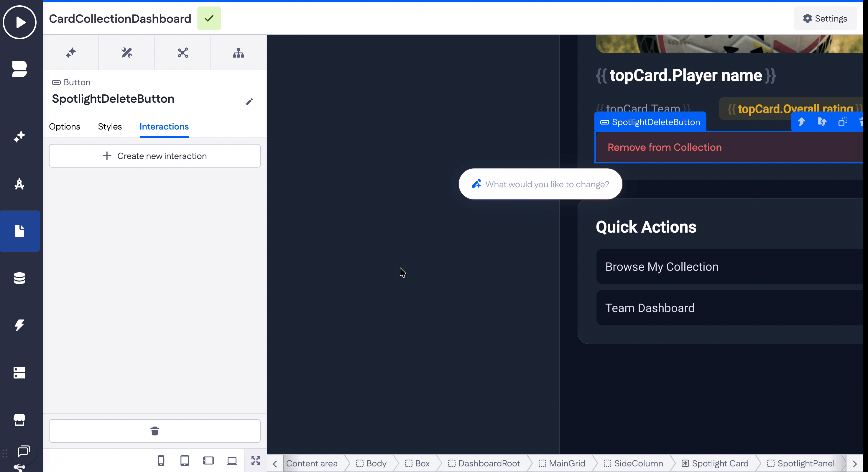The height and width of the screenshot is (472, 868).
Task: Click the breadcrumb right arrow
Action: [854, 464]
